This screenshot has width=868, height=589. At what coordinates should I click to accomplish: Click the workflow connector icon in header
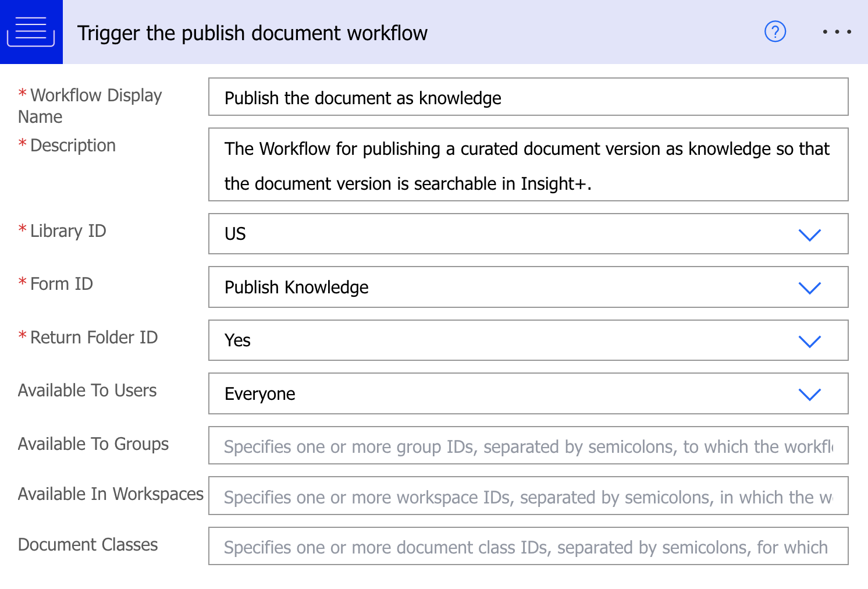31,32
